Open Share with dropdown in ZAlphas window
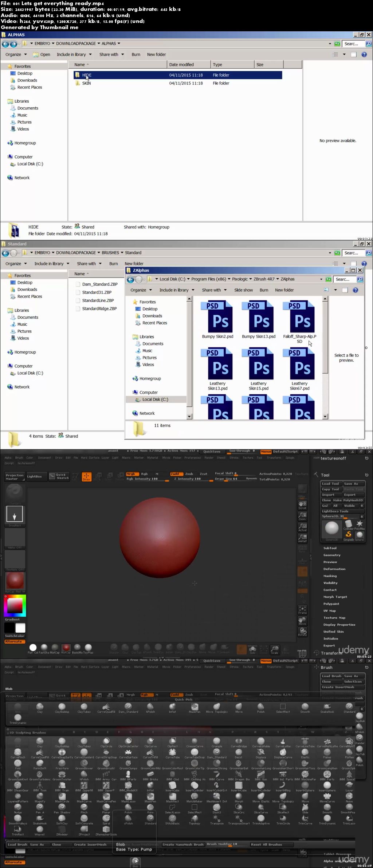 coord(214,290)
